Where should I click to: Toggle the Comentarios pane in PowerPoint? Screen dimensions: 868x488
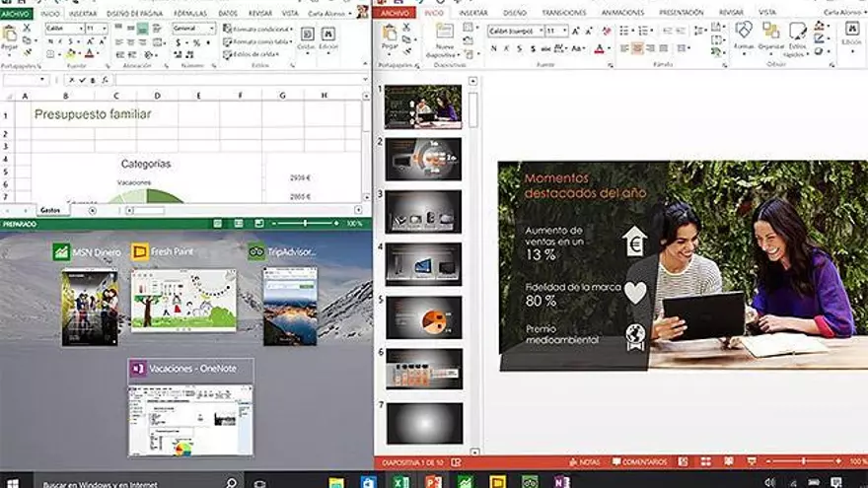click(x=638, y=461)
